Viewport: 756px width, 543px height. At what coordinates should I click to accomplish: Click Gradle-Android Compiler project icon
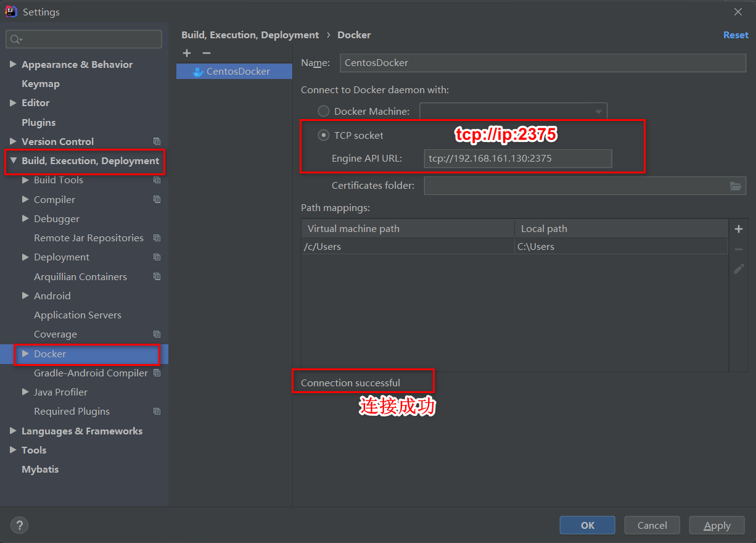click(157, 373)
